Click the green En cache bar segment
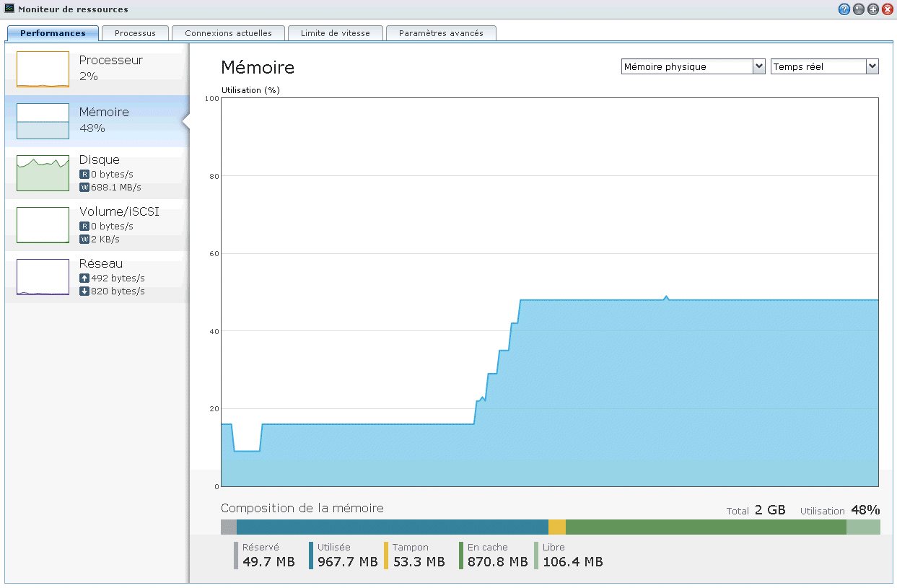Image resolution: width=897 pixels, height=588 pixels. 705,527
